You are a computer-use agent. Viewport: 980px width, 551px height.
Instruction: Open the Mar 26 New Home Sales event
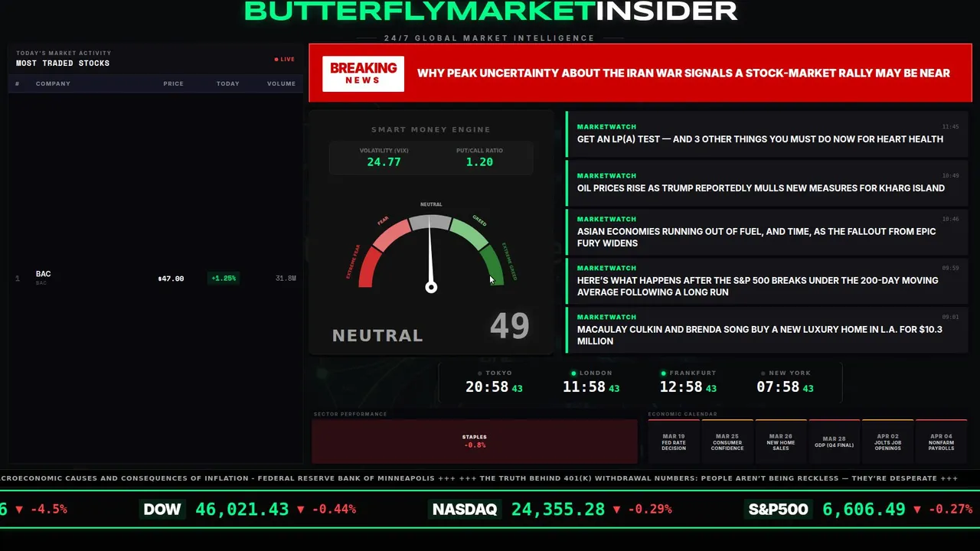coord(781,442)
